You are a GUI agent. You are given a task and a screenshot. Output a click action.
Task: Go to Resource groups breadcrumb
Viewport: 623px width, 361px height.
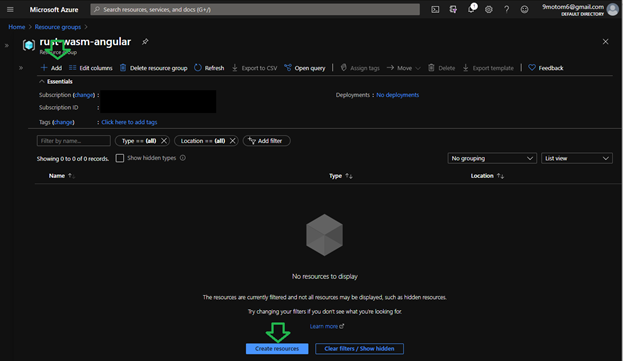point(58,27)
